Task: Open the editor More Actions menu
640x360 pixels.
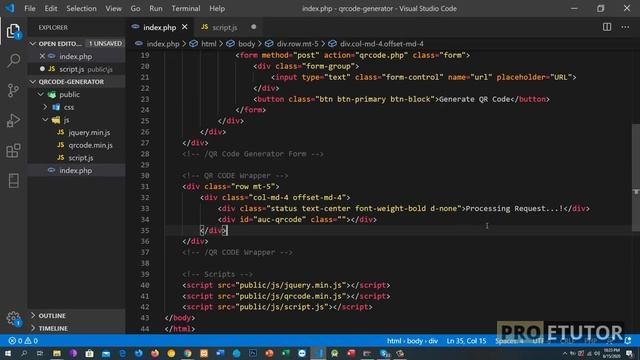Action: point(625,27)
